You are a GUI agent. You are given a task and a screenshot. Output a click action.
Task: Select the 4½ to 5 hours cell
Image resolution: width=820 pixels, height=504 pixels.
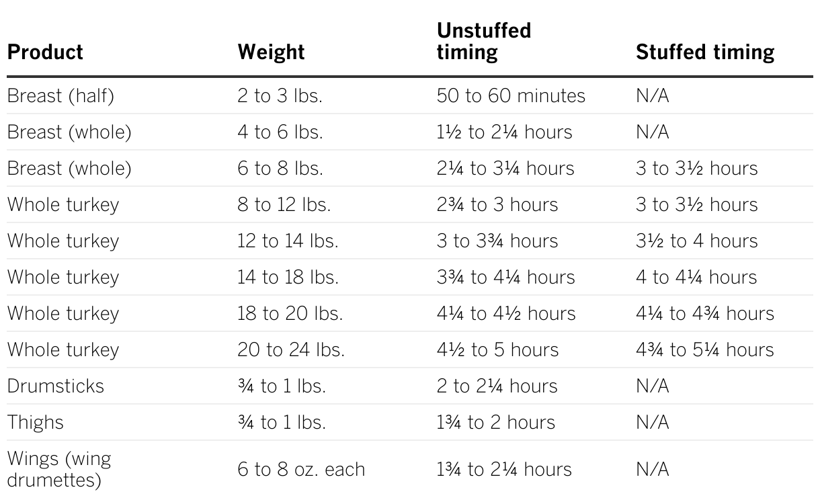tap(497, 350)
